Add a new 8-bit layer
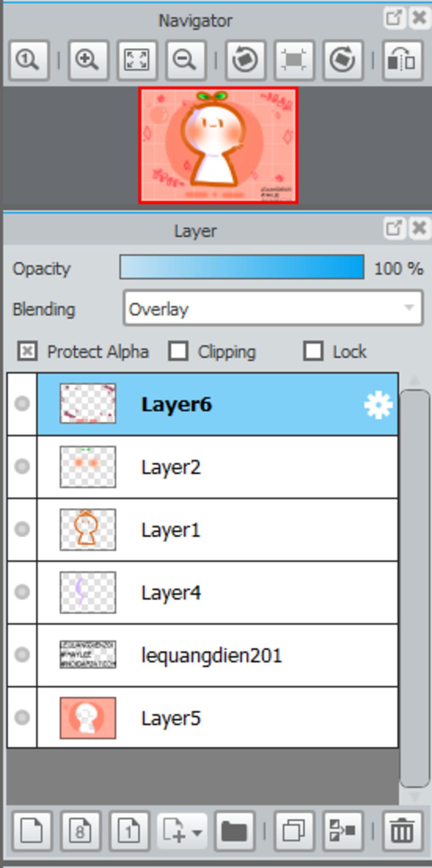This screenshot has width=432, height=868. pyautogui.click(x=81, y=830)
